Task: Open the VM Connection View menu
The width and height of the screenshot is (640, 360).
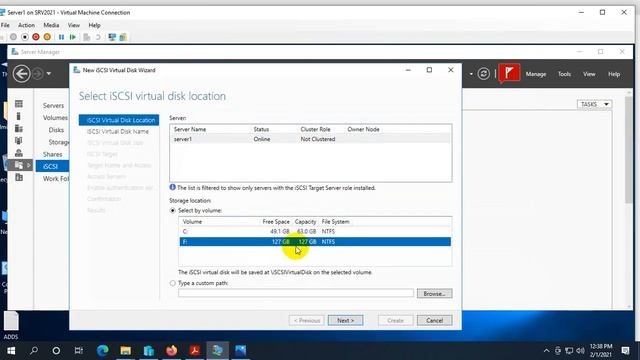Action: click(x=74, y=25)
